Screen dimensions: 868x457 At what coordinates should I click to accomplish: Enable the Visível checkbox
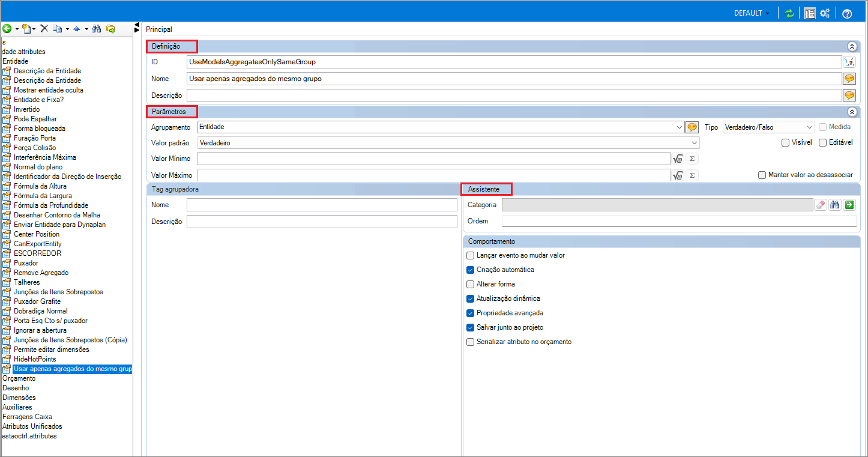[x=785, y=142]
